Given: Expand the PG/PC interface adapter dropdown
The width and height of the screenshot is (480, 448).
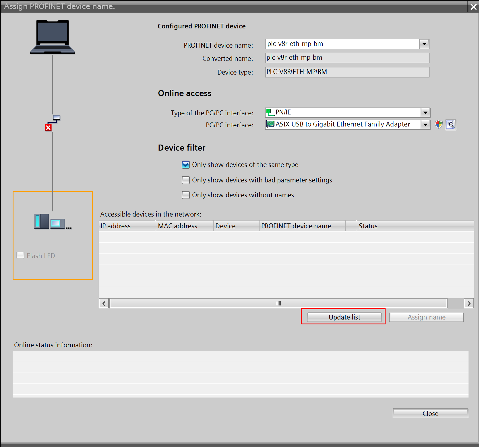Looking at the screenshot, I should (425, 124).
